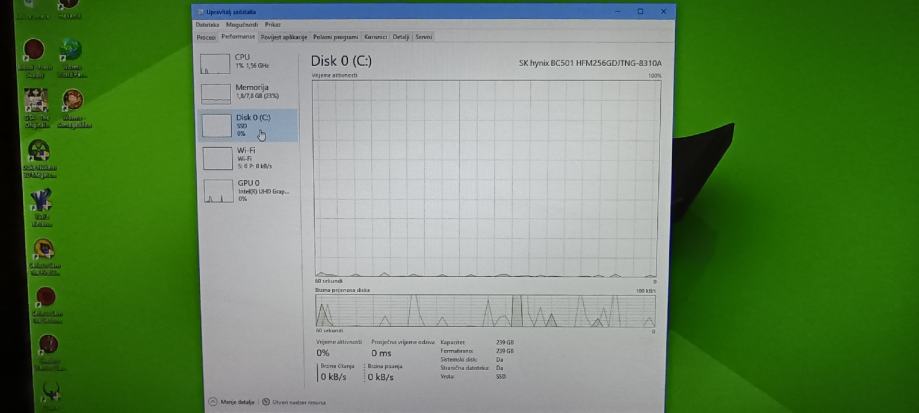This screenshot has height=413, width=919.
Task: Open the comic collage desktop shortcut
Action: (36, 100)
